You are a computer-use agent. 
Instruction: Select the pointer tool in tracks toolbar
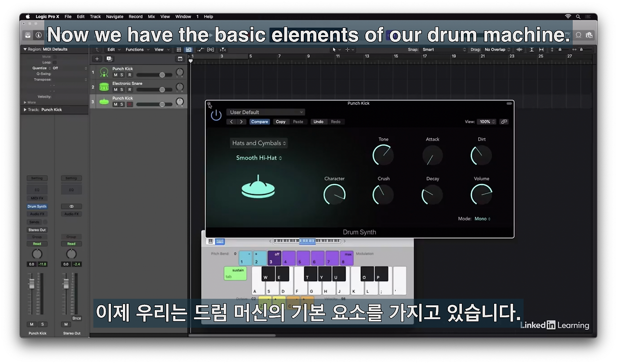(x=335, y=50)
